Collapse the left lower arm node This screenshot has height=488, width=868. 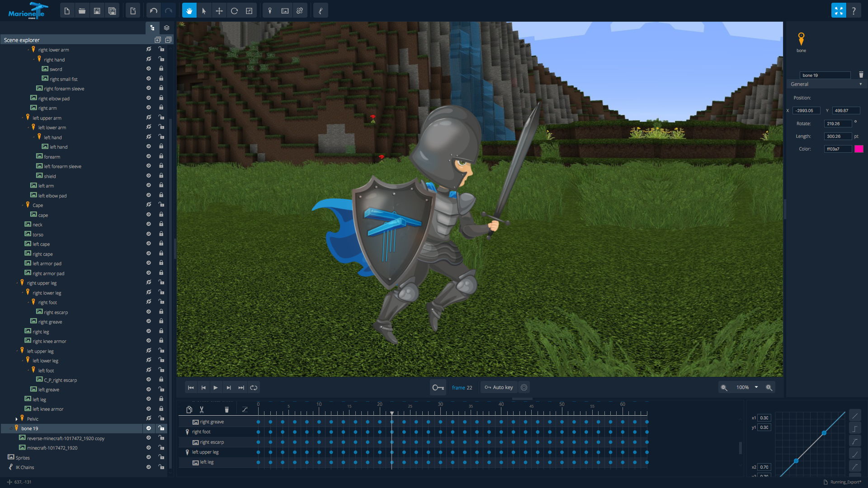(28, 128)
